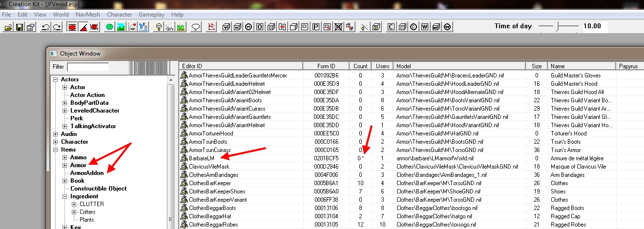Viewport: 644px width, 229px height.
Task: Expand the BodyPartData tree node
Action: (65, 103)
